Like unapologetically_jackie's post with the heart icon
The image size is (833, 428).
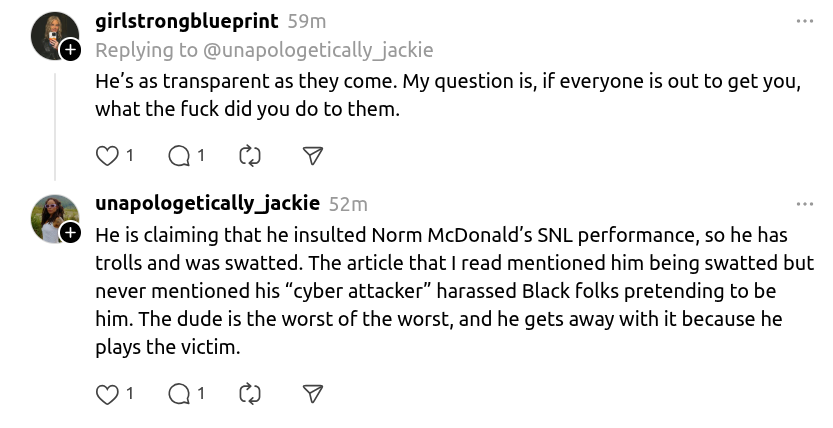click(x=107, y=394)
